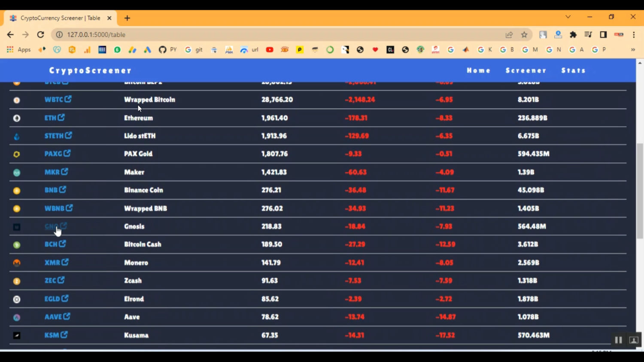Click the address bar URL field
The image size is (644, 362).
tap(258, 35)
